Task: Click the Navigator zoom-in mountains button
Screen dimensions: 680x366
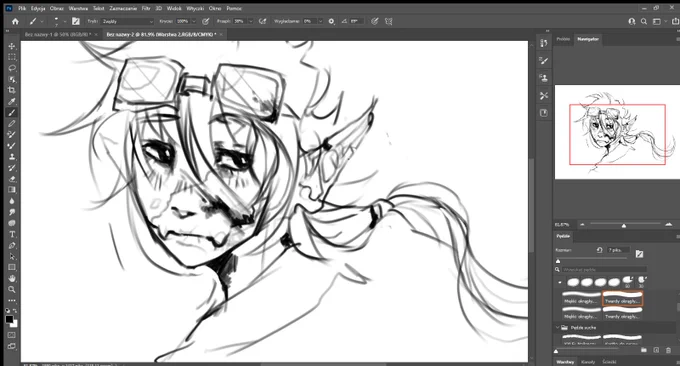Action: pyautogui.click(x=668, y=224)
